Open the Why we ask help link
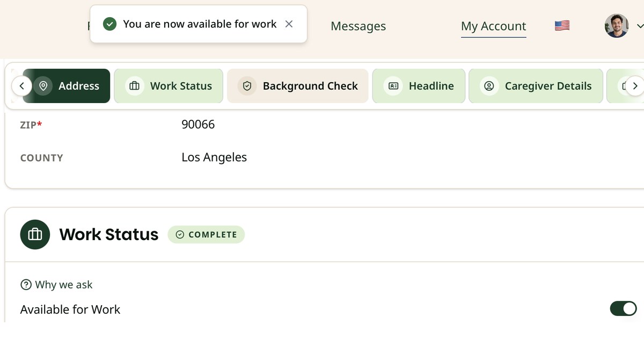Image resolution: width=644 pixels, height=347 pixels. [56, 285]
